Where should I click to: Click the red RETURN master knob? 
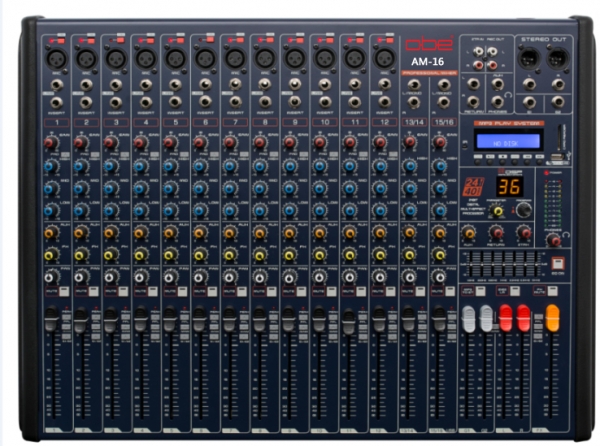[496, 233]
